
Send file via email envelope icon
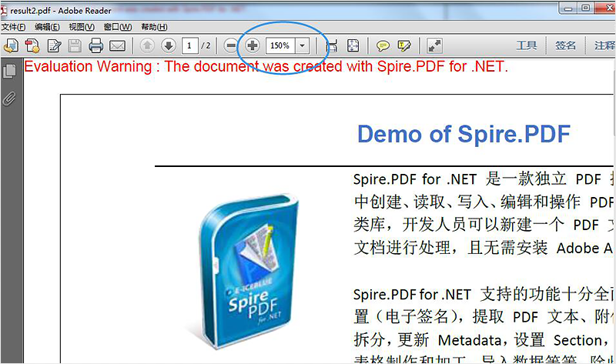point(118,46)
